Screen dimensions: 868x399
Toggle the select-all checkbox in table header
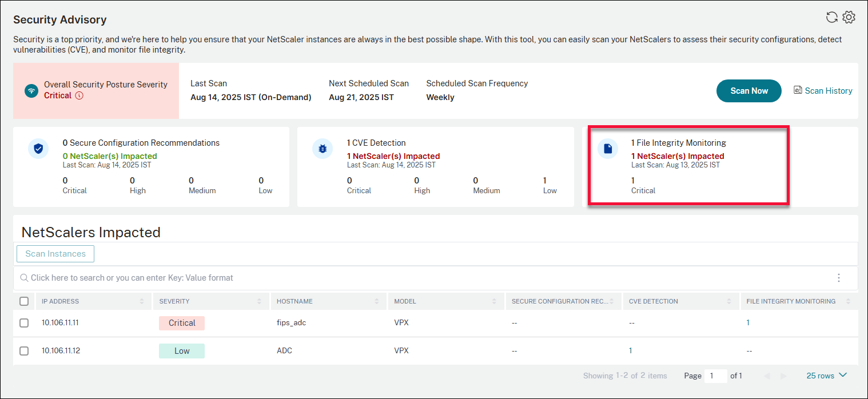coord(24,301)
